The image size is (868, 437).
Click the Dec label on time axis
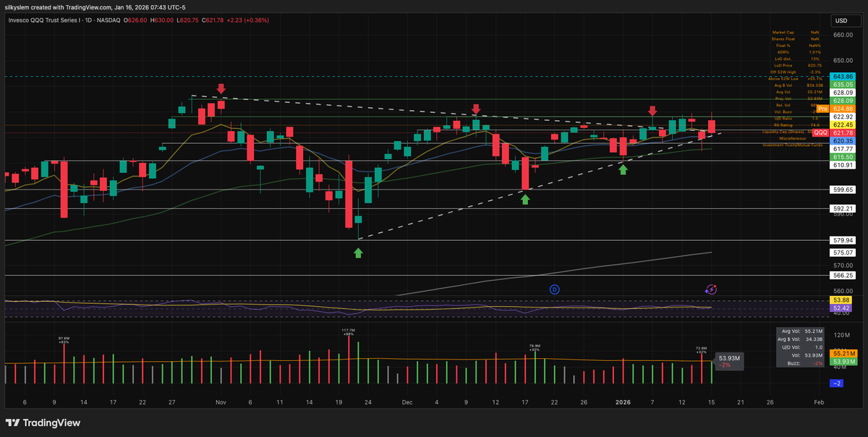[x=407, y=401]
